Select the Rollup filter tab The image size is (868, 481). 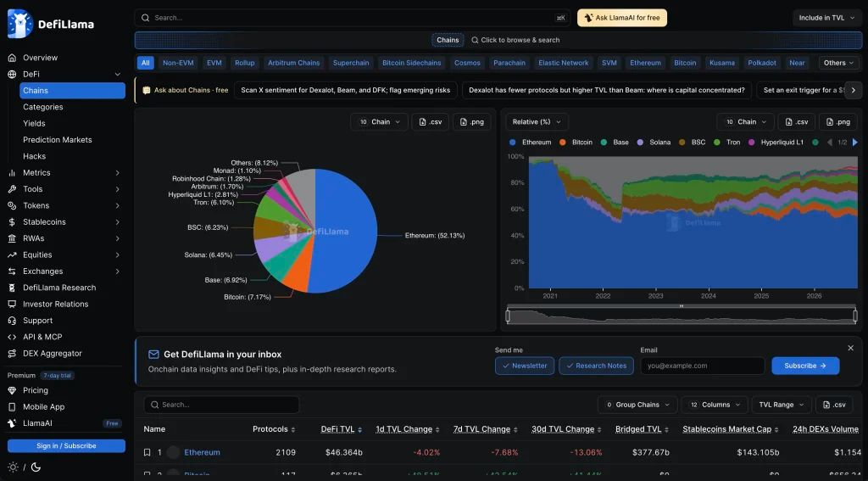[245, 63]
